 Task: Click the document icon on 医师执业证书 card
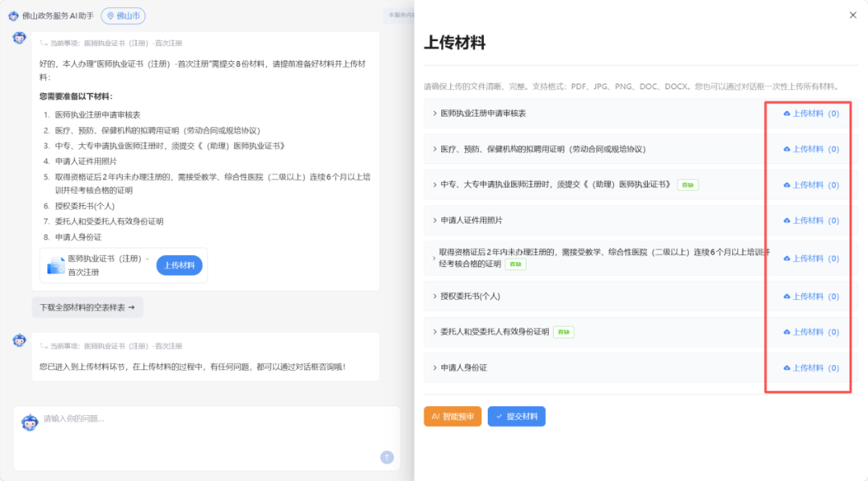pos(55,266)
